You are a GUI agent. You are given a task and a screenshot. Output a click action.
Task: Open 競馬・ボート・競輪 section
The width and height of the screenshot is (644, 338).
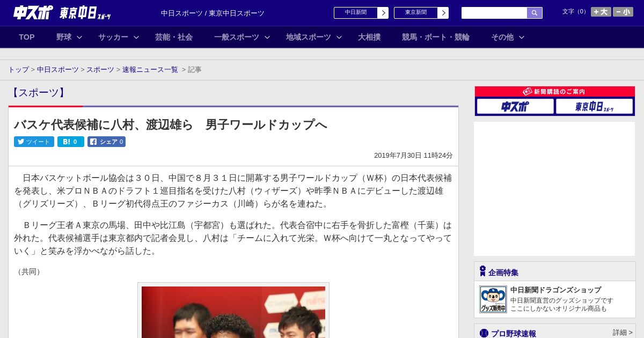tap(436, 37)
